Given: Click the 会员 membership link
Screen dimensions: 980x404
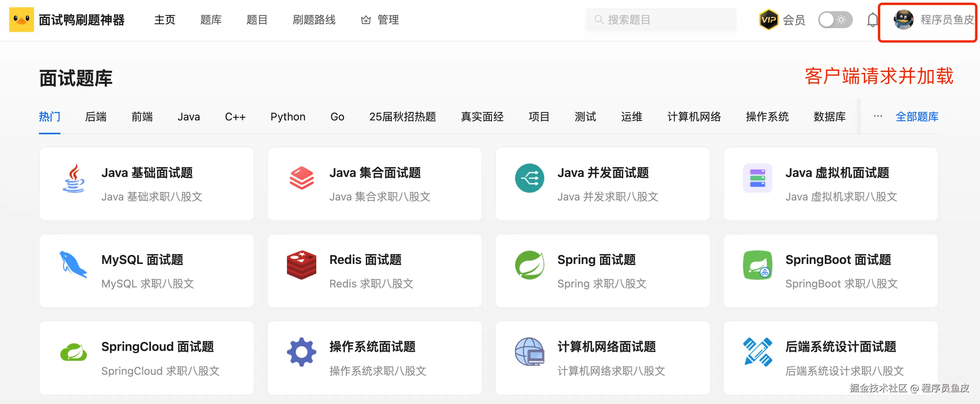Looking at the screenshot, I should [x=794, y=20].
